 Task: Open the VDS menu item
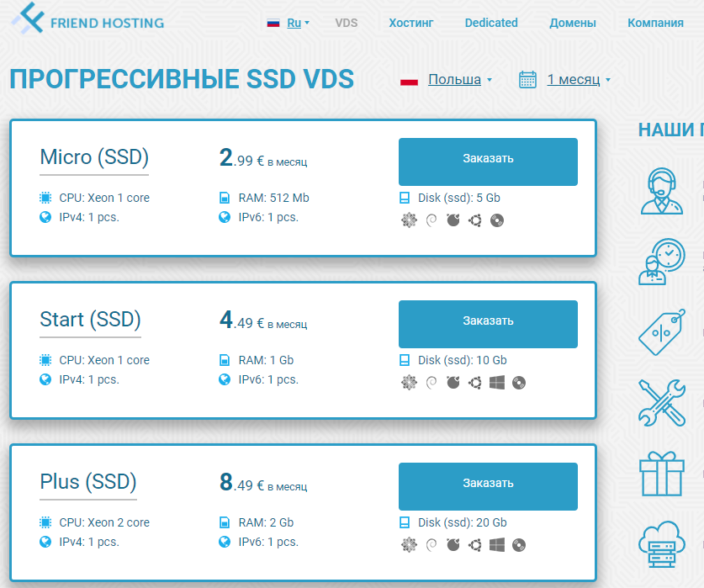coord(347,23)
